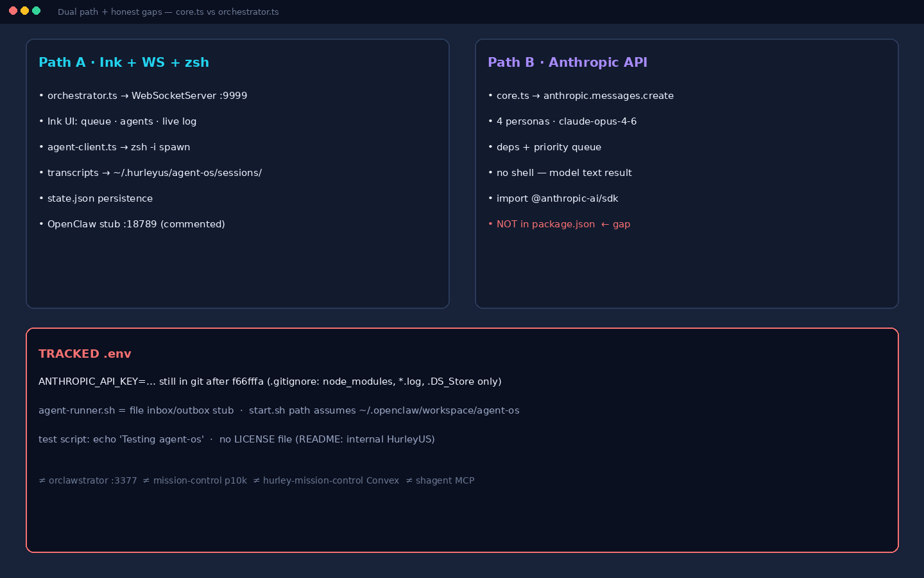The height and width of the screenshot is (578, 924).
Task: Click the '≠ orclawstrator :3377' footnote line
Action: point(257,480)
